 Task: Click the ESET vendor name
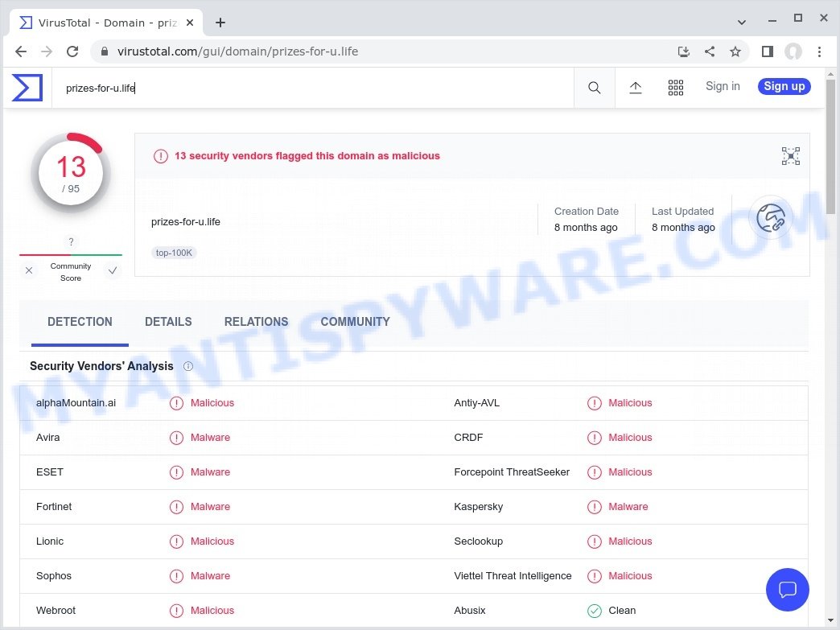pos(50,472)
